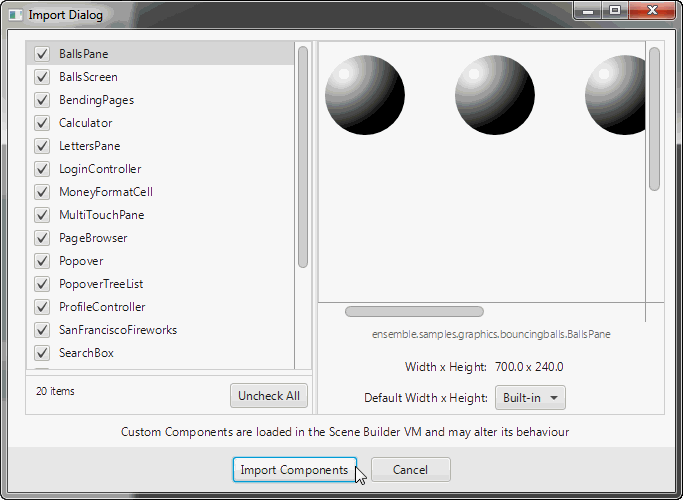Uncheck the PopoverTreeList checkbox

[42, 284]
